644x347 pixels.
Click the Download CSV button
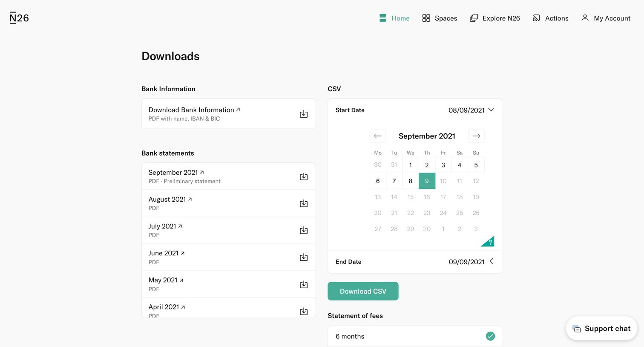click(x=363, y=291)
